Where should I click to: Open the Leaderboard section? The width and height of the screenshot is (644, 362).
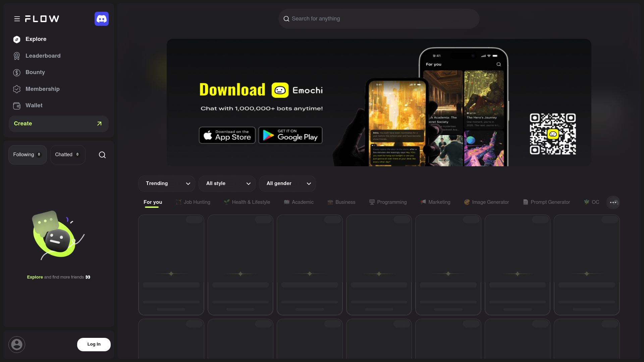(43, 56)
